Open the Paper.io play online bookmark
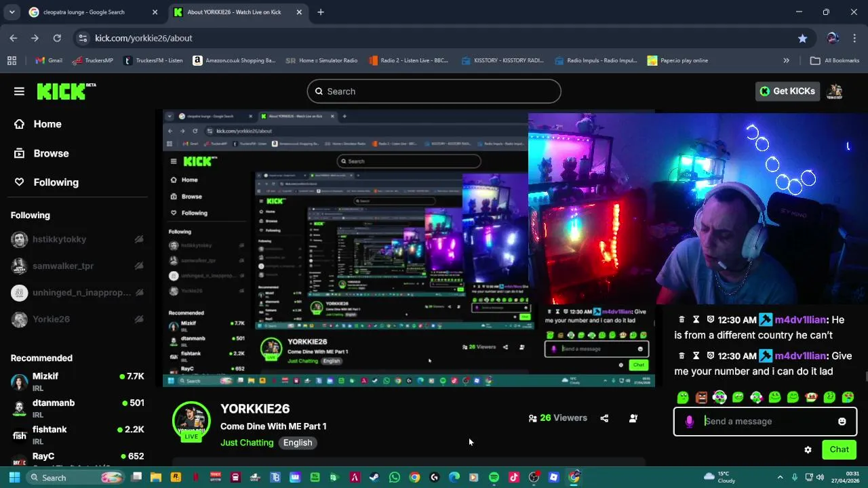 [678, 60]
